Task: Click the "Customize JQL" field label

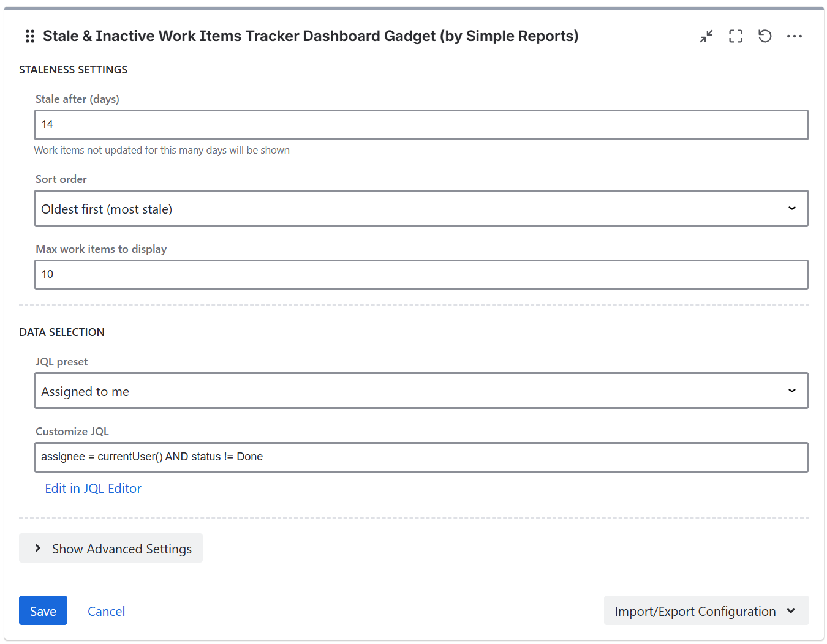Action: (72, 432)
